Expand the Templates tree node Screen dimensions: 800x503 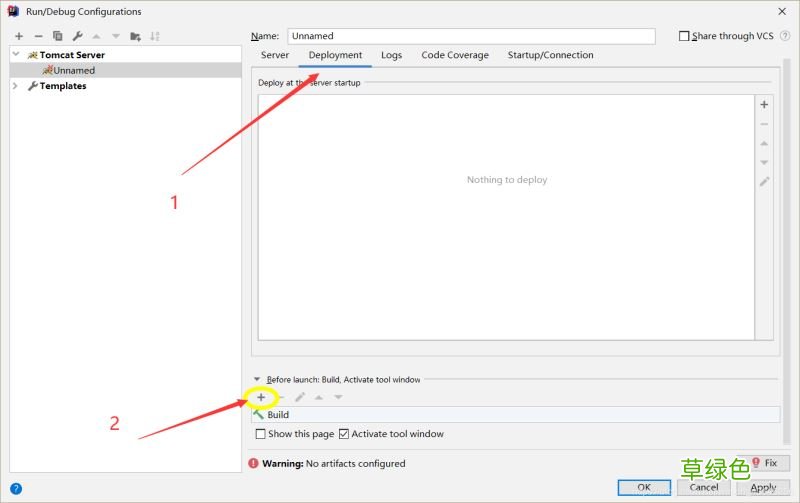tap(15, 86)
